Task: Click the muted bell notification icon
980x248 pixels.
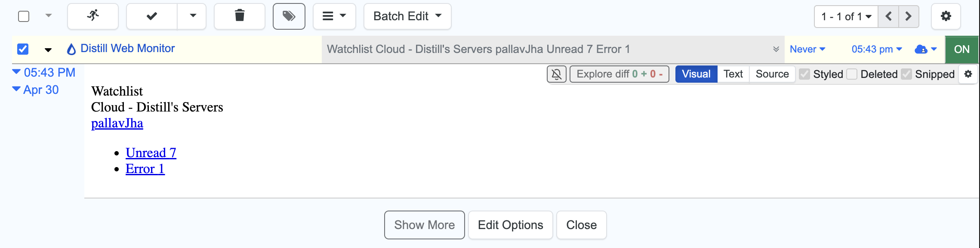Action: (557, 74)
